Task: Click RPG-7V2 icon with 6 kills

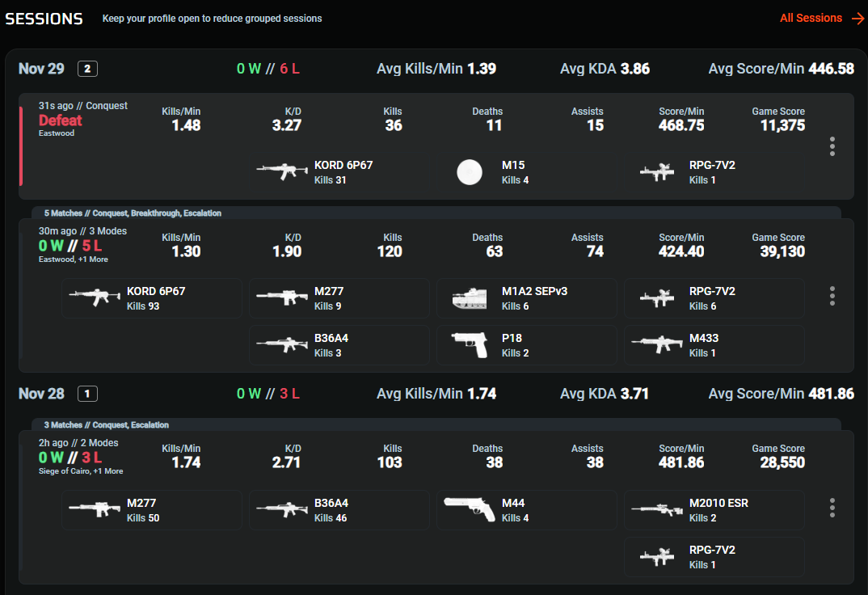Action: (657, 297)
